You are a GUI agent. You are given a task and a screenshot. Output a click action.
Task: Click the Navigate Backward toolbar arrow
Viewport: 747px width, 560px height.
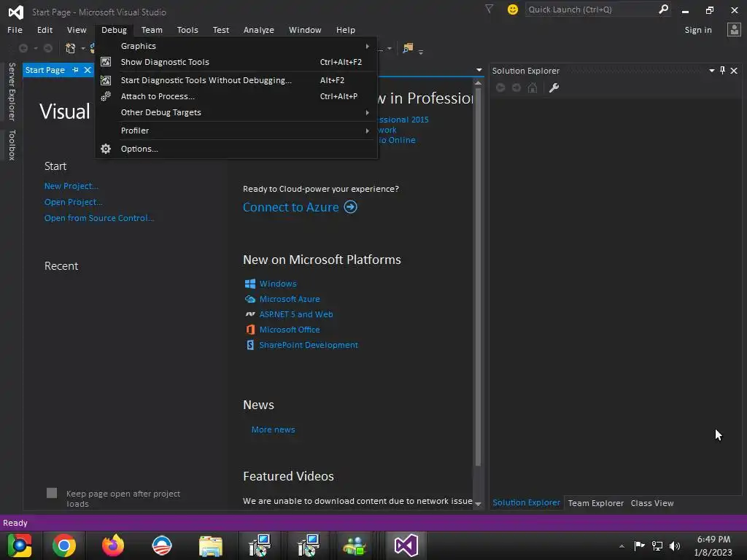(x=23, y=48)
